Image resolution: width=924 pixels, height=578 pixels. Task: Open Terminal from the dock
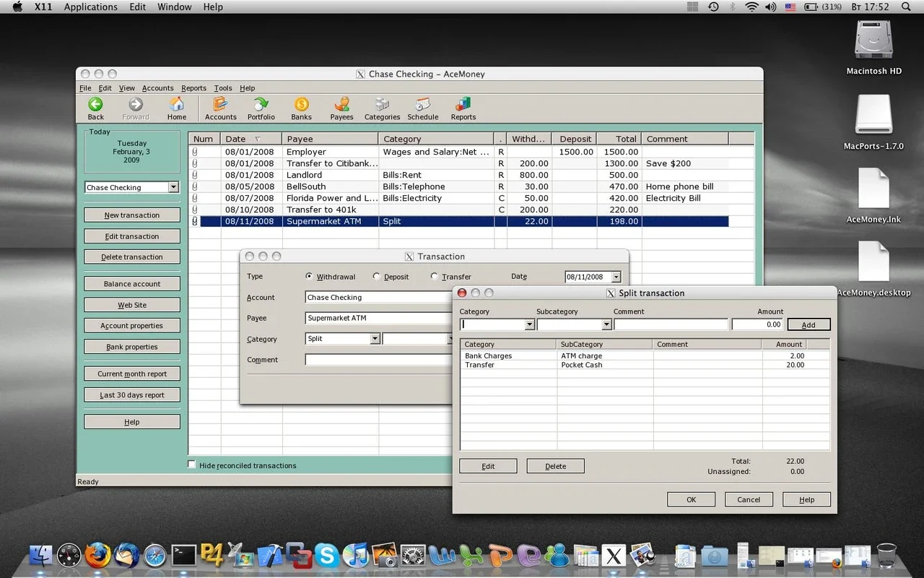(183, 555)
